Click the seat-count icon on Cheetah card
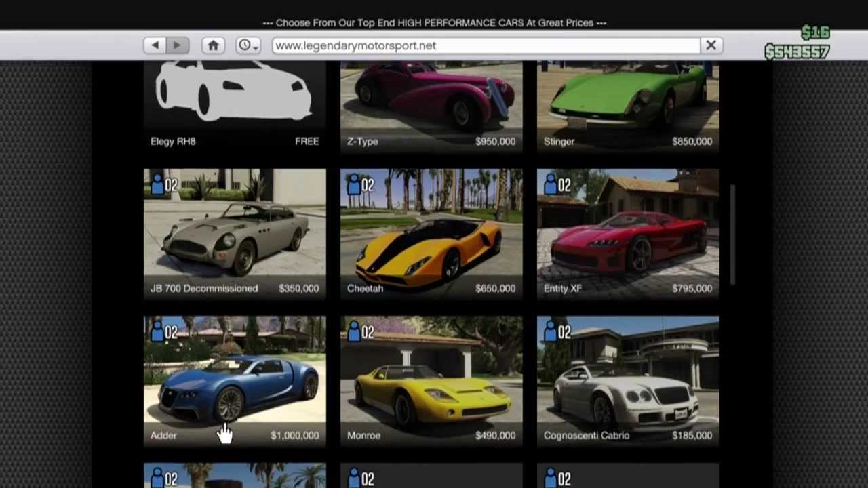 point(360,185)
